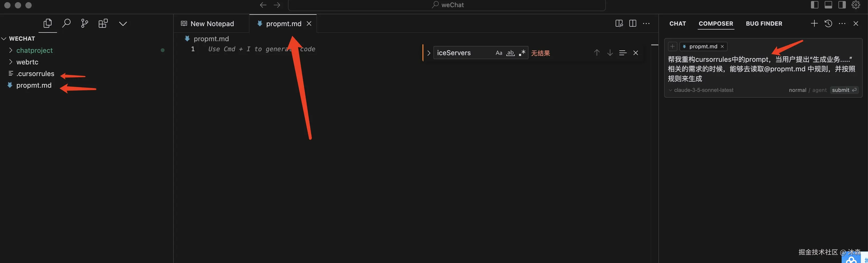Screen dimensions: 868x263
Task: Expand the webrtc folder
Action: 11,62
